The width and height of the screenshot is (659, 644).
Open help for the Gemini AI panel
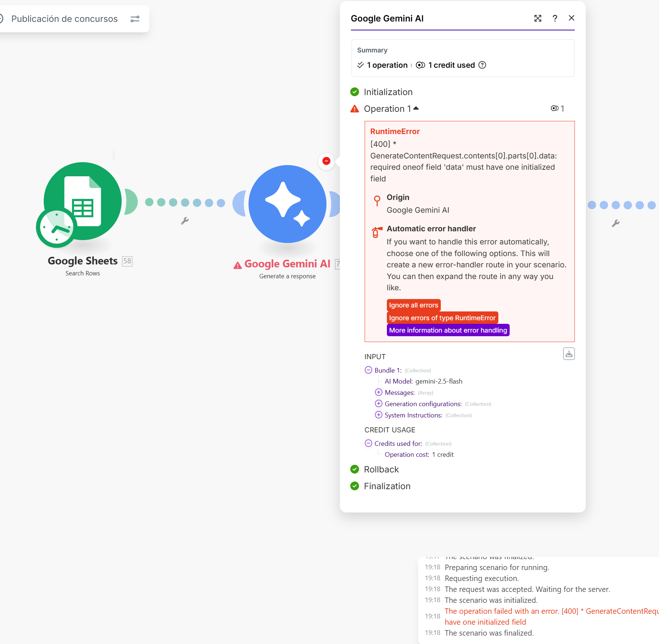pyautogui.click(x=555, y=18)
